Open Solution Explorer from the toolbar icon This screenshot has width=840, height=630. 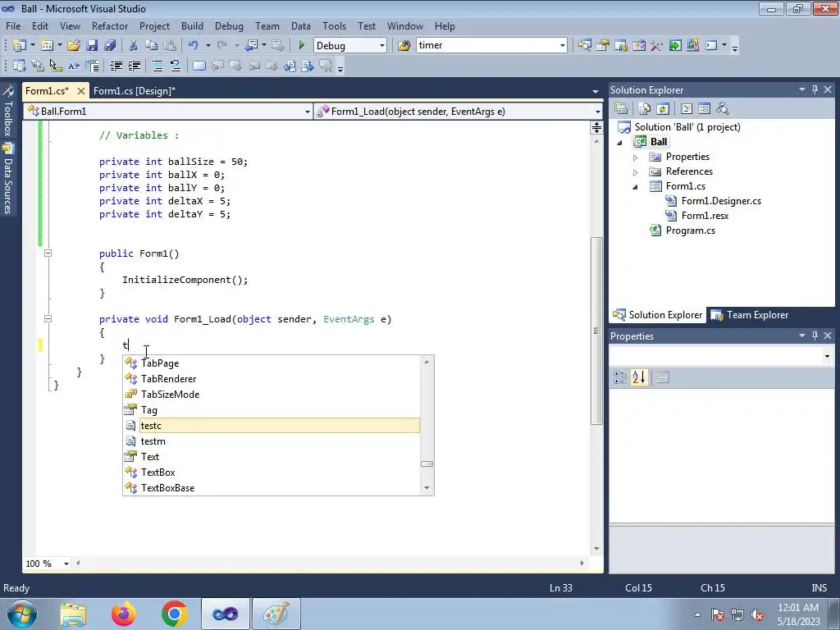584,46
